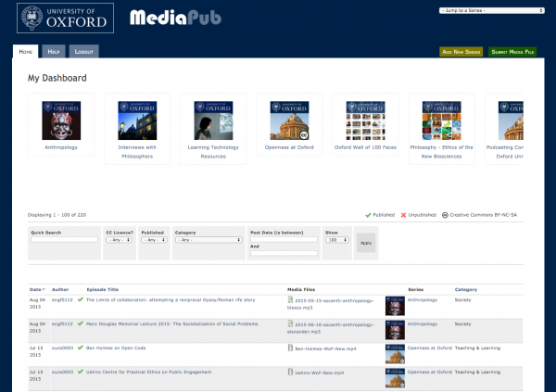
Task: Select the Logout tab
Action: tap(83, 52)
